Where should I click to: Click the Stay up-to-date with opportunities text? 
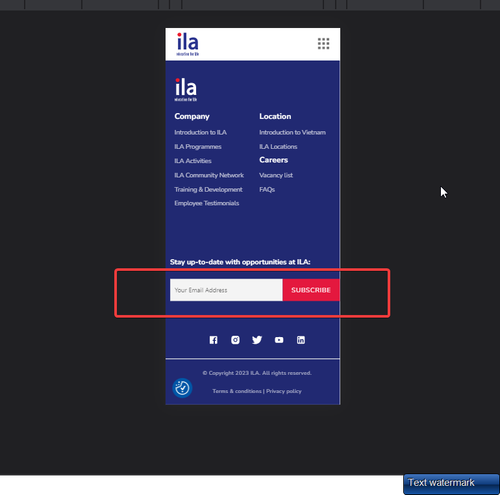pyautogui.click(x=240, y=262)
